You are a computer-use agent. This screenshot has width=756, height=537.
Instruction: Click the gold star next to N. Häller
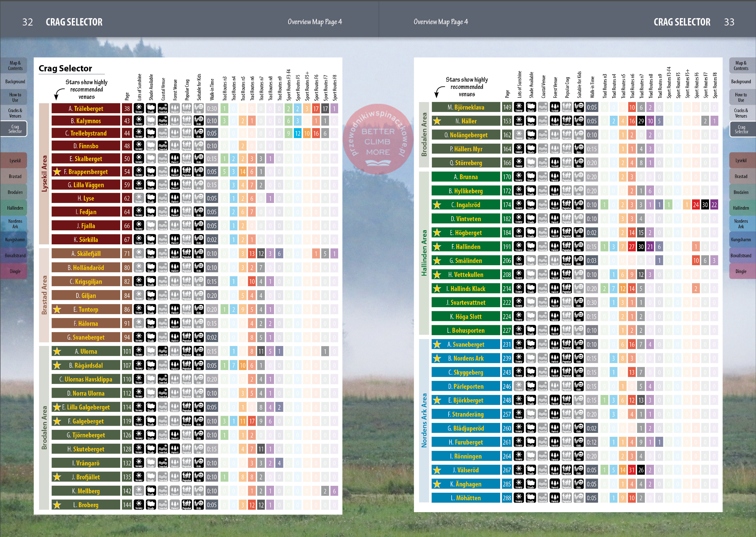[x=437, y=121]
